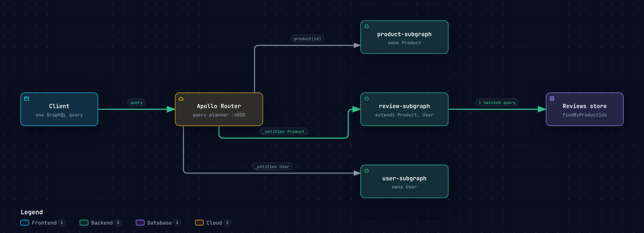Click the Frontend legend label
Viewport: 644px width, 233px height.
click(44, 223)
